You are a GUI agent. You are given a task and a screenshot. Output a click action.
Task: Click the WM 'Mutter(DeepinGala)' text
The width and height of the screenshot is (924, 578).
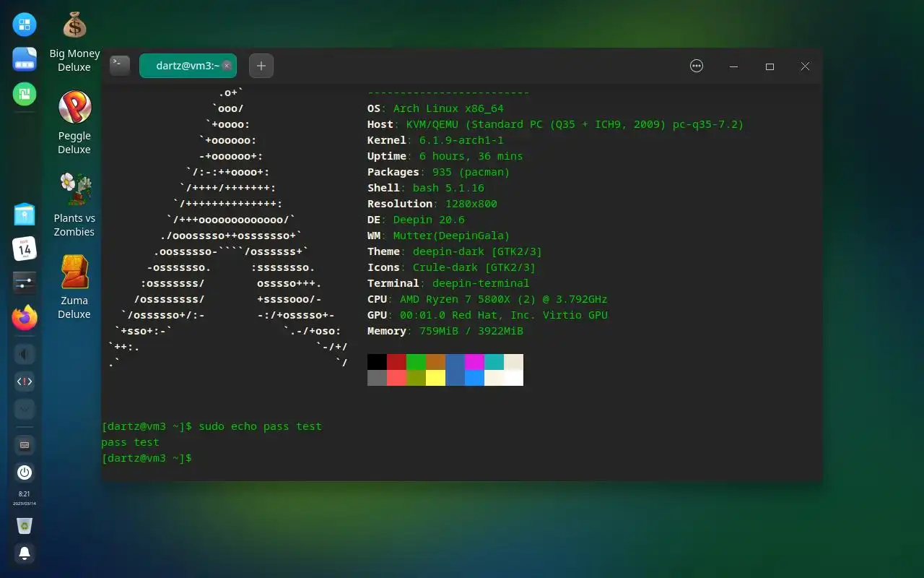(451, 236)
